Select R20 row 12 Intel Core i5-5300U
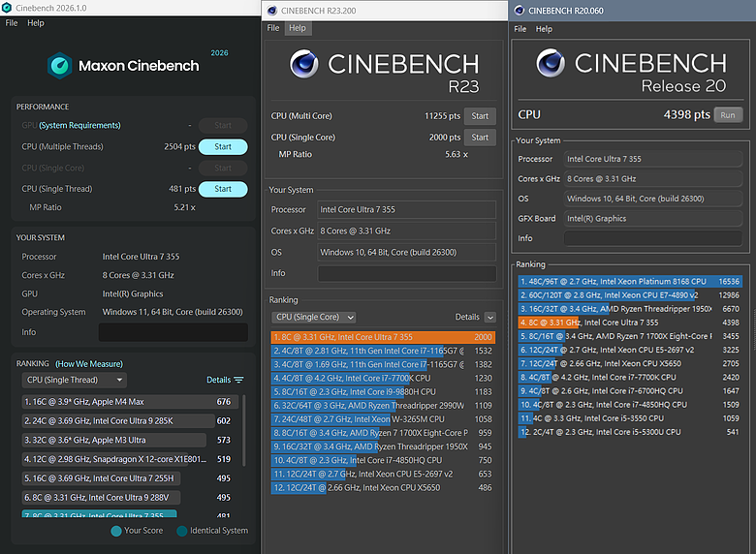This screenshot has height=554, width=756. (630, 432)
